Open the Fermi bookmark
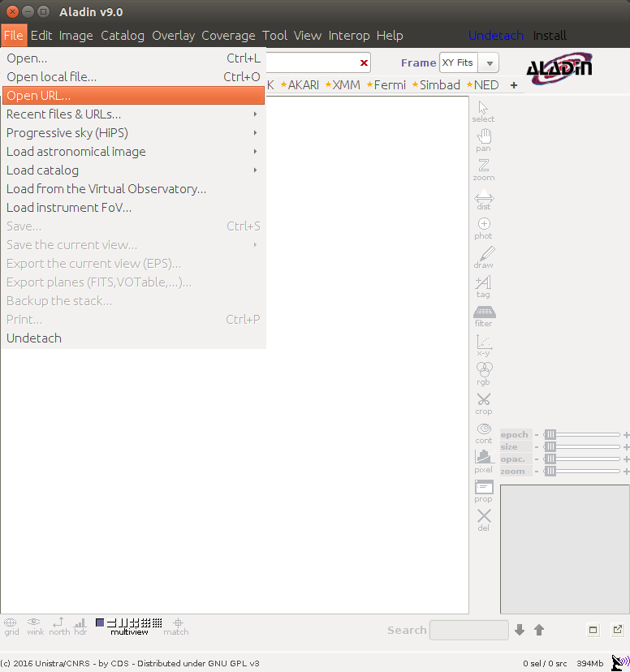Viewport: 630px width, 672px height. tap(386, 85)
